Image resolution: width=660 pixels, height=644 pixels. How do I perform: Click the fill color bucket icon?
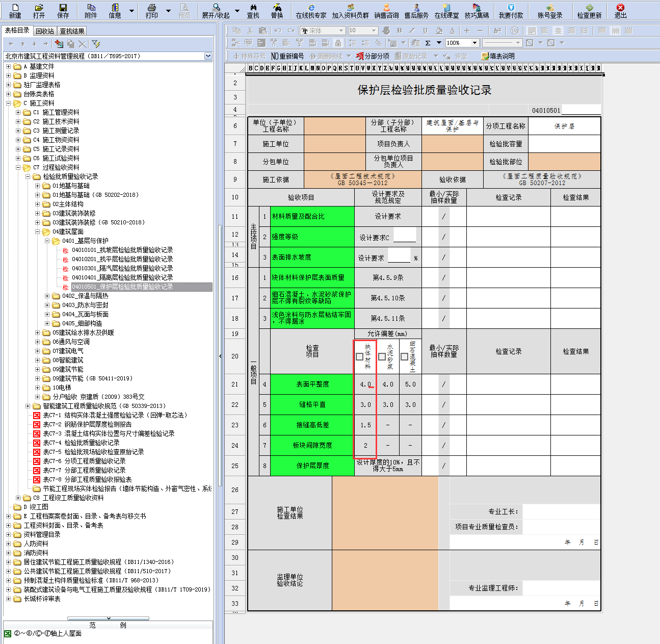[x=439, y=31]
